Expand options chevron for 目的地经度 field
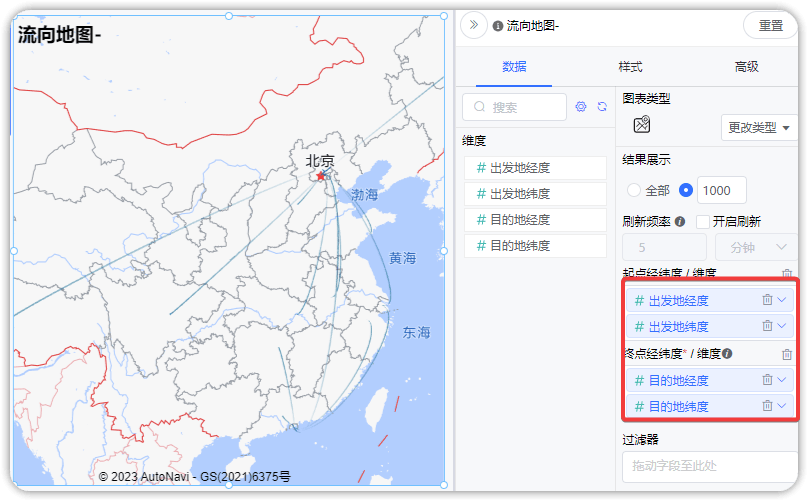The width and height of the screenshot is (808, 501). (x=782, y=380)
